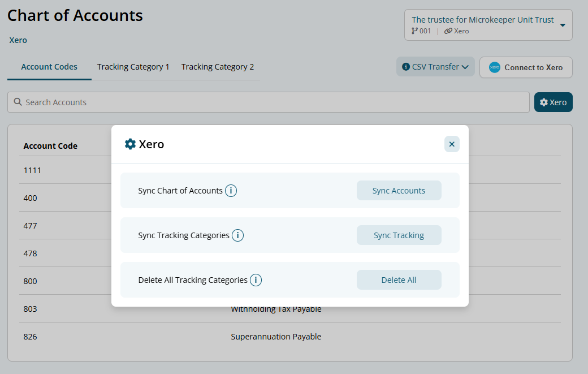Click the Xero settings button beside search
Viewport: 588px width, 374px height.
pos(553,102)
